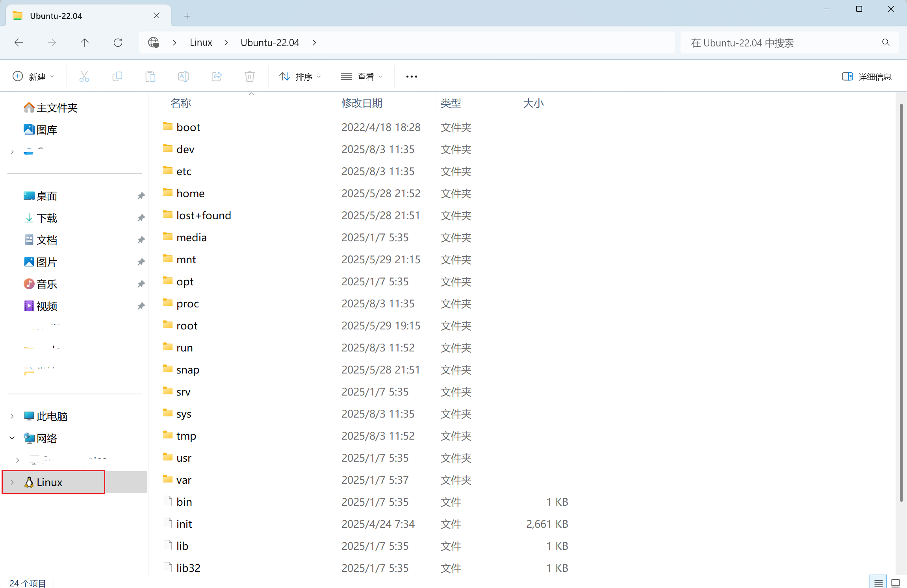The image size is (907, 588).
Task: Click the Cut scissors icon
Action: tap(84, 76)
